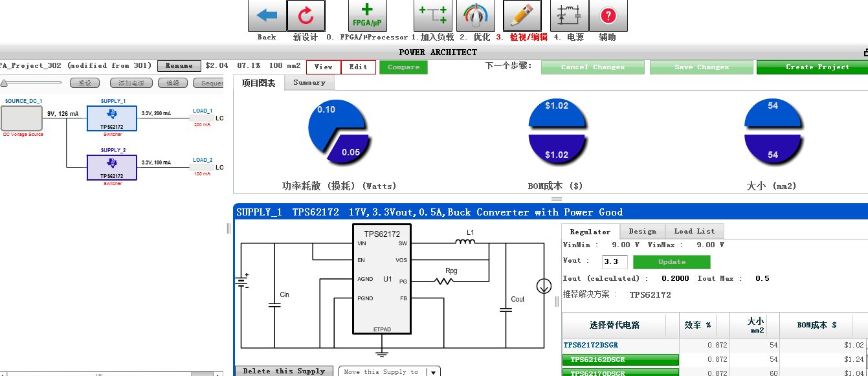Click the Back arrow icon
The height and width of the screenshot is (376, 868).
click(267, 16)
